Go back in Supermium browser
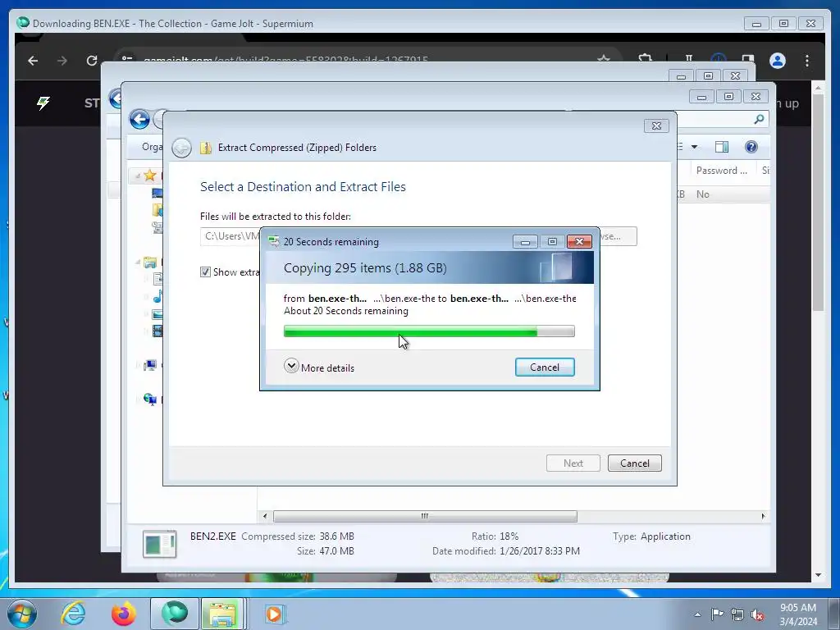Screen dimensions: 840x630 point(33,61)
